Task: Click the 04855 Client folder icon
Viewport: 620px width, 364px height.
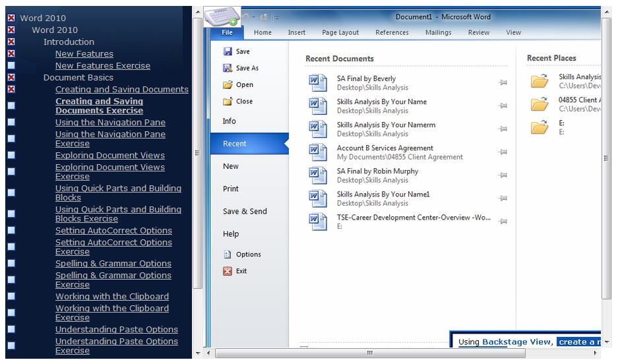Action: [540, 104]
